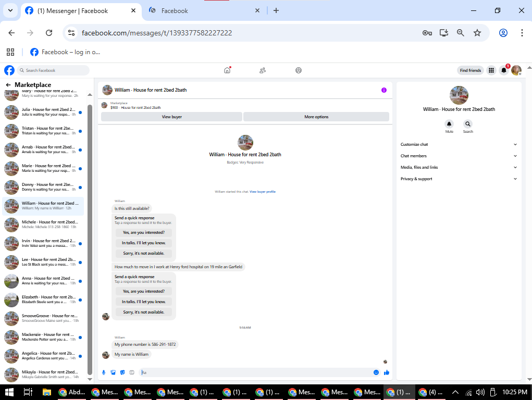Send second 'In talks. I'll let you know.' reply
This screenshot has width=532, height=400.
[143, 302]
